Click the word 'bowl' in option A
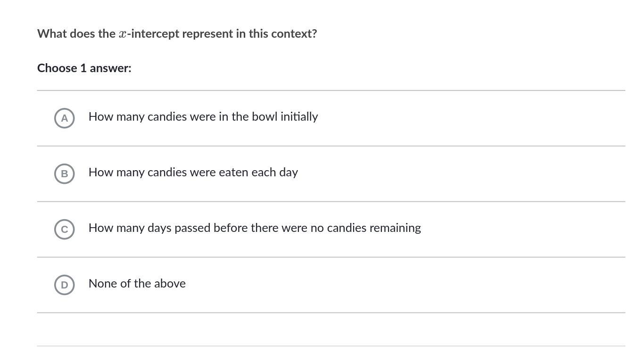Image resolution: width=644 pixels, height=362 pixels. (x=264, y=116)
